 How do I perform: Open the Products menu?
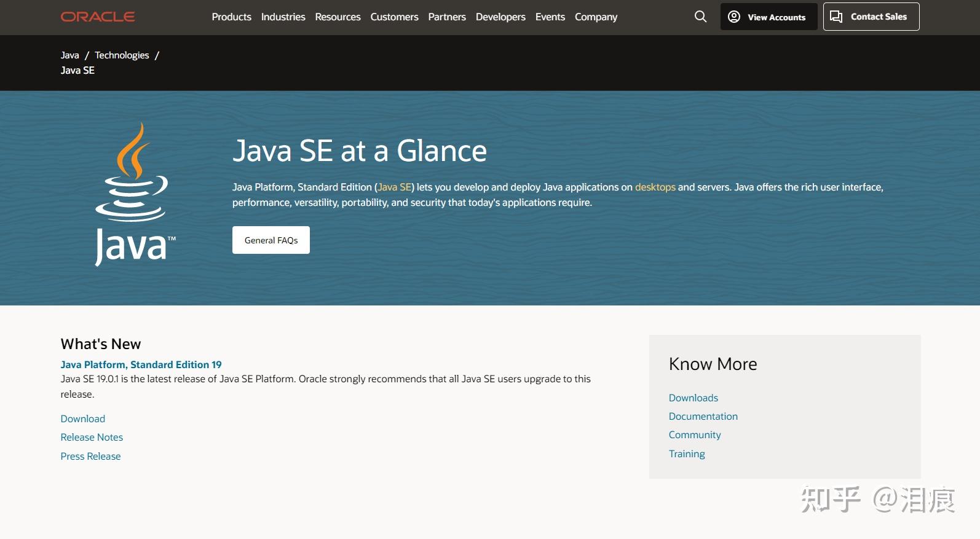point(231,17)
